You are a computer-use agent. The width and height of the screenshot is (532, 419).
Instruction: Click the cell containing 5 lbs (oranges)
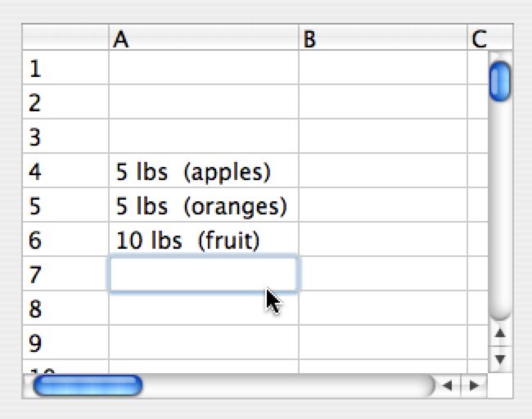tap(203, 206)
